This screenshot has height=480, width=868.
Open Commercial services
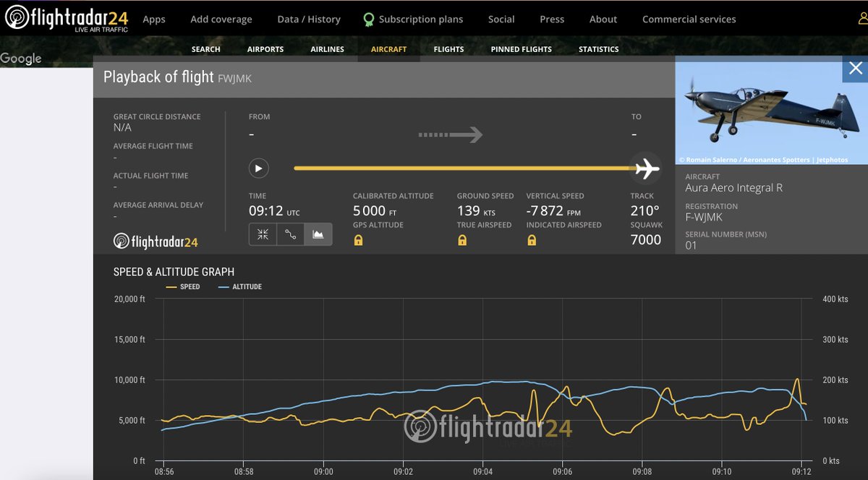point(689,20)
